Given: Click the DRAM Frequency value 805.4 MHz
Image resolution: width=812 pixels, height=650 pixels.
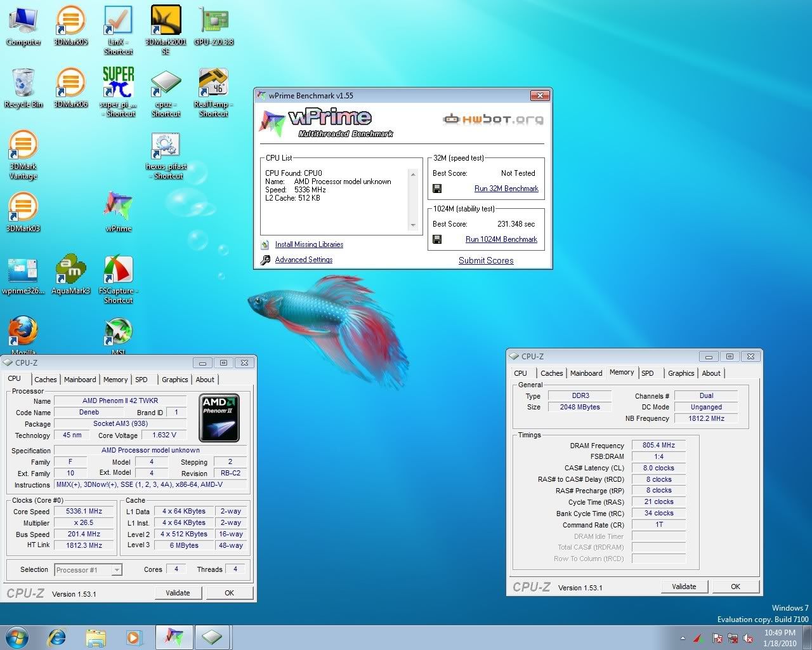Looking at the screenshot, I should click(x=658, y=445).
